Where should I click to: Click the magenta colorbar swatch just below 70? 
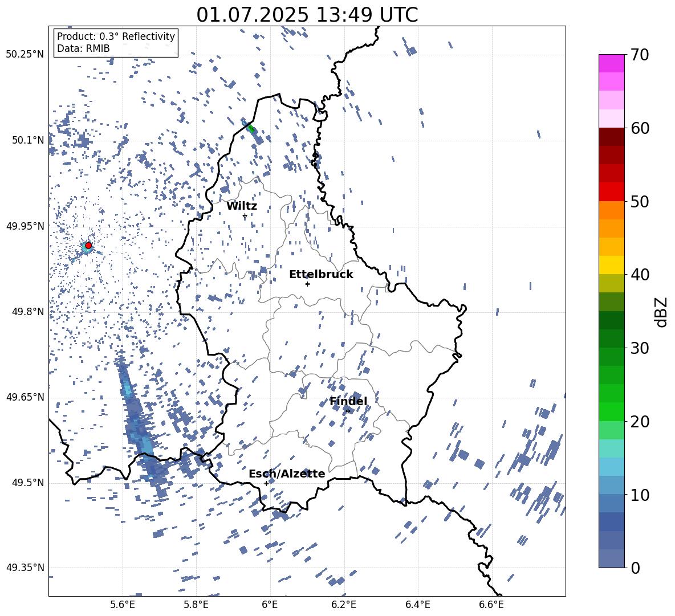(611, 63)
